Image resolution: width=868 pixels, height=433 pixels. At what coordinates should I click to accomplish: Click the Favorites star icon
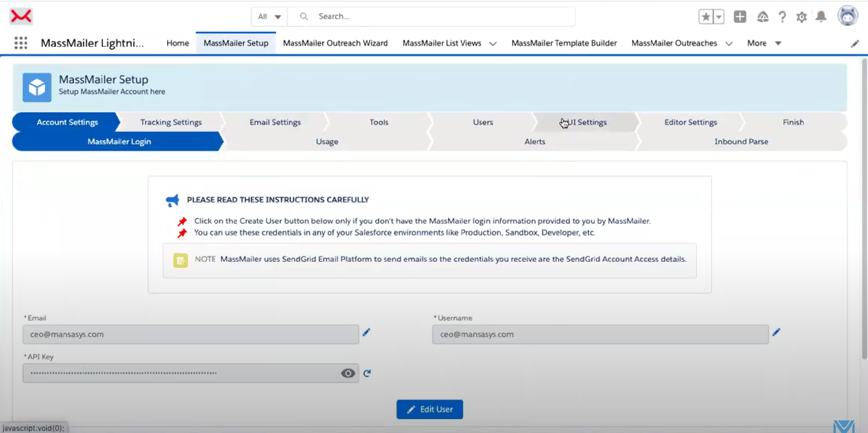pyautogui.click(x=706, y=17)
